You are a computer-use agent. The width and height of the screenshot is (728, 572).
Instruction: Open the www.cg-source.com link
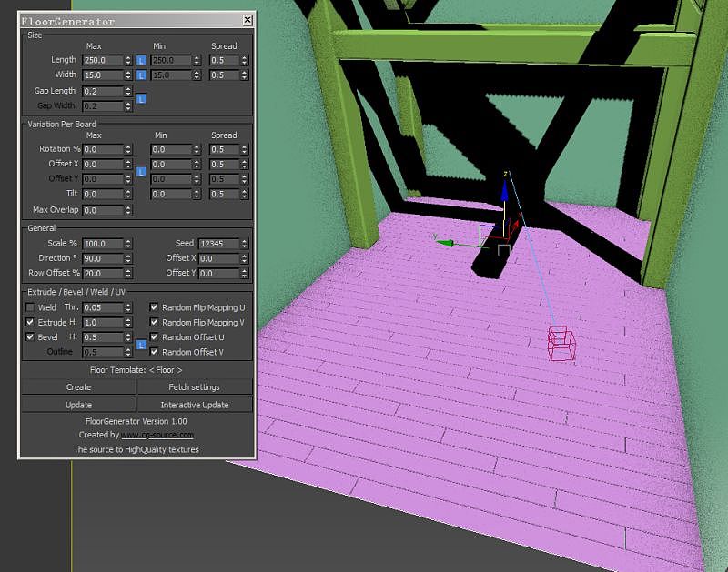tap(157, 435)
